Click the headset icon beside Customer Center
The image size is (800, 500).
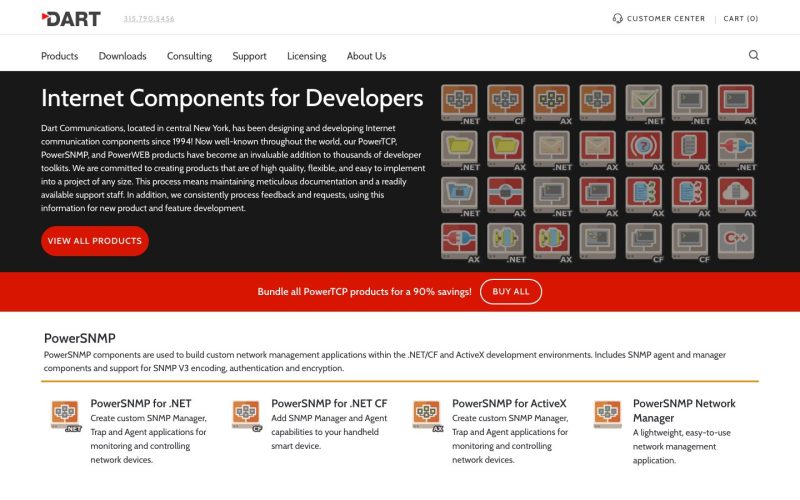[x=617, y=18]
